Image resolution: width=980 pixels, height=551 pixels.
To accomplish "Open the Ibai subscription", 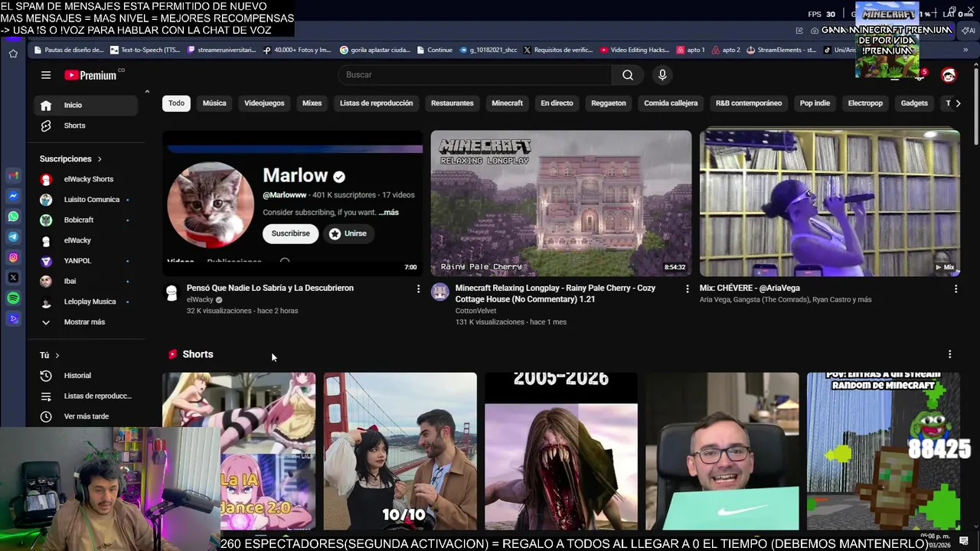I will click(86, 281).
